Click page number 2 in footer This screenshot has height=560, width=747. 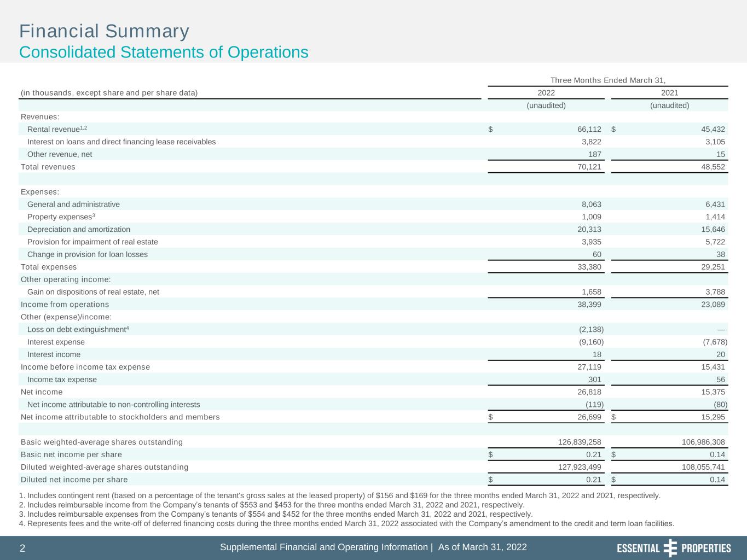[x=22, y=549]
